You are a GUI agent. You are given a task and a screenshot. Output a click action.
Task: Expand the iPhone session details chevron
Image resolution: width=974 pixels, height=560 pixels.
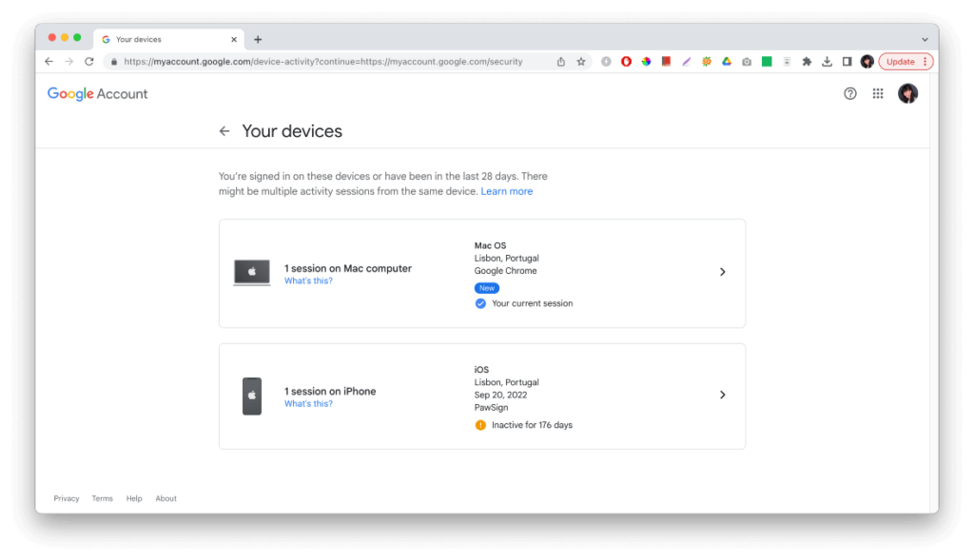[722, 395]
